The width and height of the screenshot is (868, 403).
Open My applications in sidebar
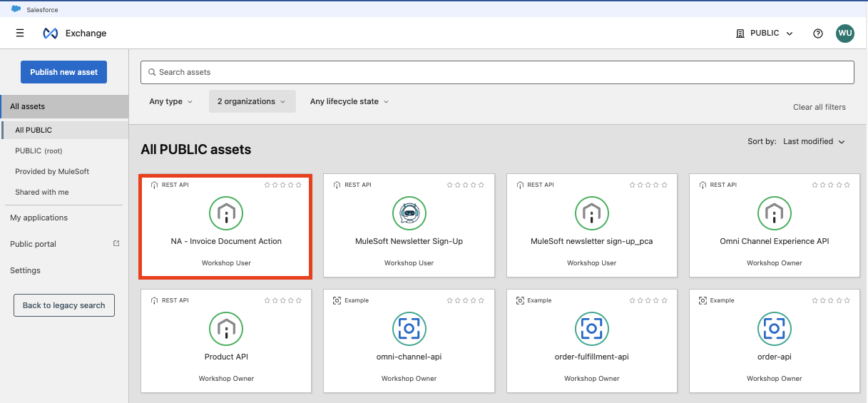pos(39,218)
